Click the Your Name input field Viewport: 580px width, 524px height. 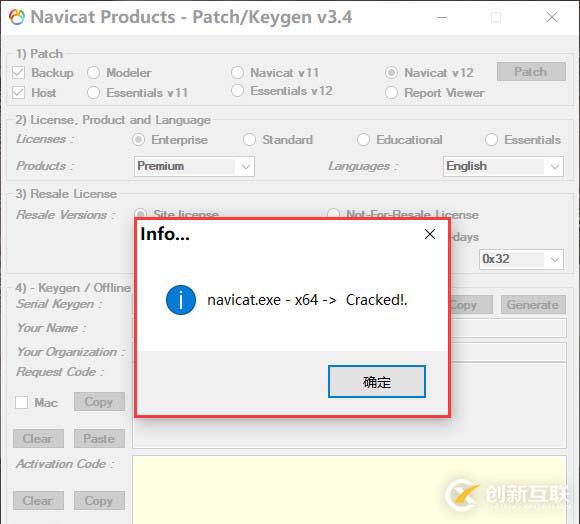pyautogui.click(x=508, y=328)
